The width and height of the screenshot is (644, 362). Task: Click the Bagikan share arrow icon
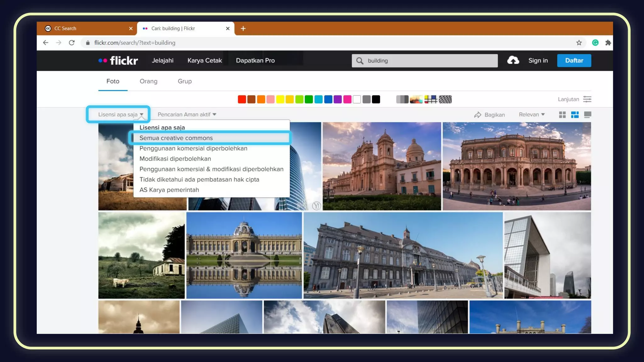478,115
